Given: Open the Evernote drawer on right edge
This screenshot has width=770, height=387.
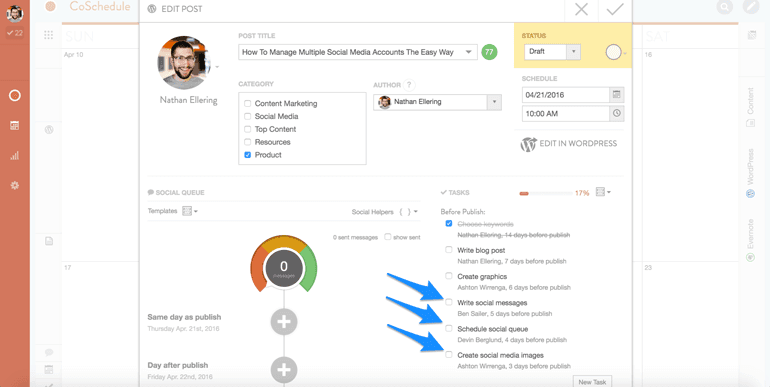Looking at the screenshot, I should (x=750, y=240).
